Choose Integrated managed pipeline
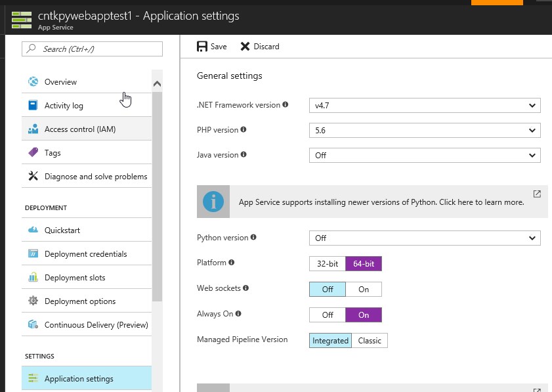The width and height of the screenshot is (552, 392). [x=330, y=341]
